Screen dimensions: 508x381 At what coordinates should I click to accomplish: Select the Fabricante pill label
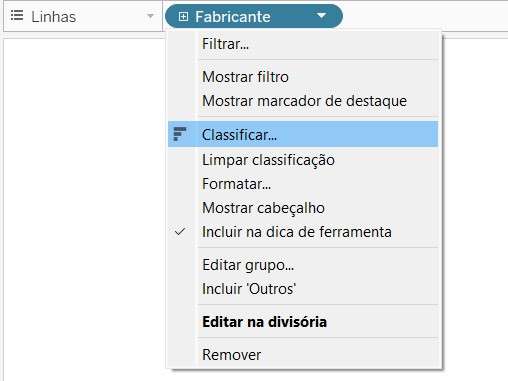pyautogui.click(x=233, y=17)
